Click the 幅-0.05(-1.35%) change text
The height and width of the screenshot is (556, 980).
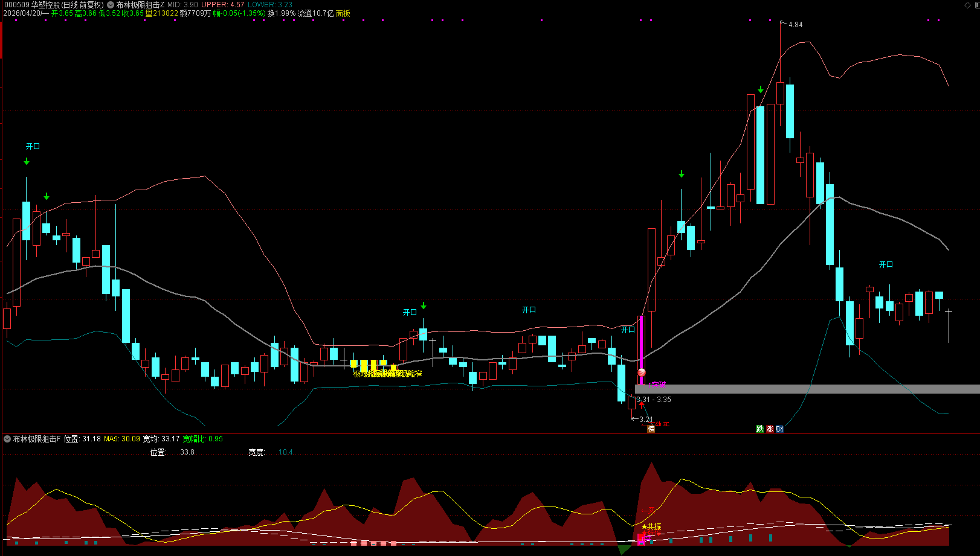tap(239, 13)
